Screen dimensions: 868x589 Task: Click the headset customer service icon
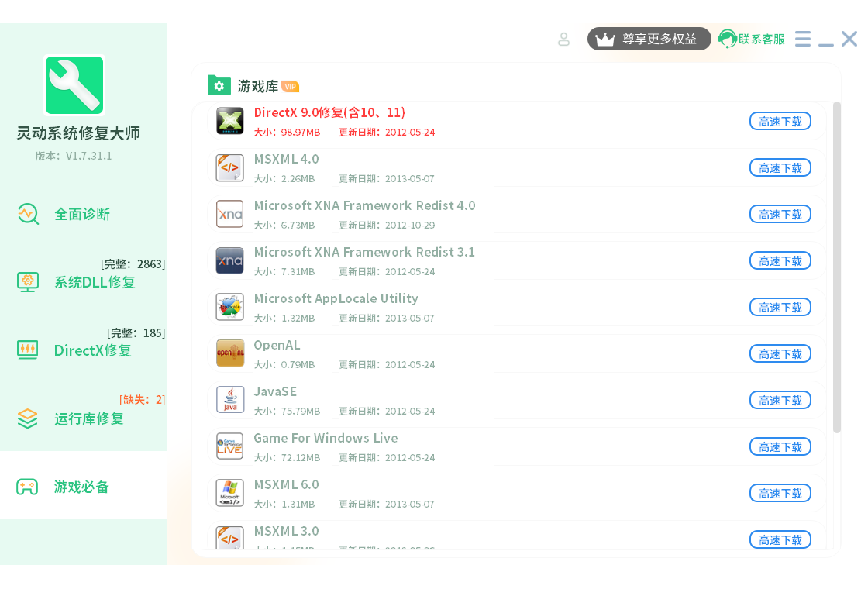[x=727, y=39]
